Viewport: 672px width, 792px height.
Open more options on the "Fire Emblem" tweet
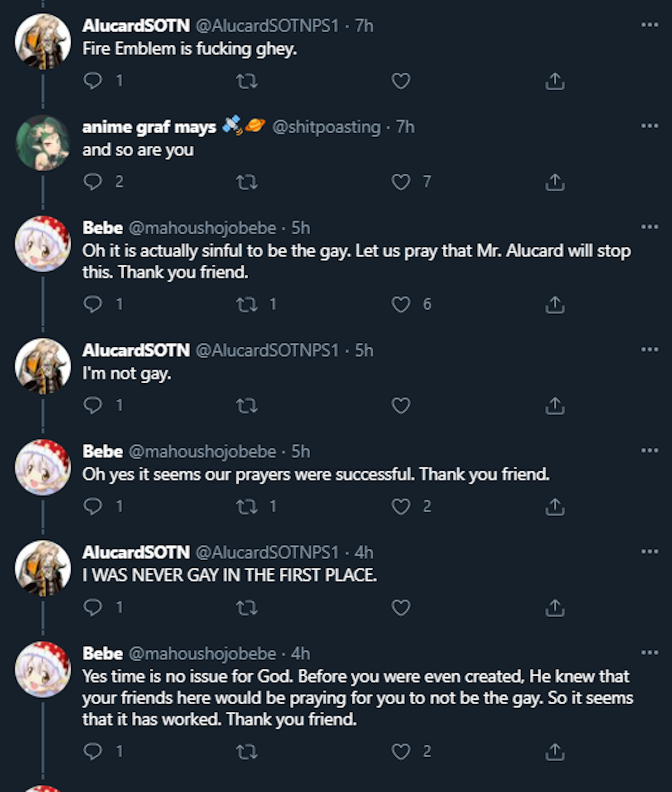coord(650,25)
